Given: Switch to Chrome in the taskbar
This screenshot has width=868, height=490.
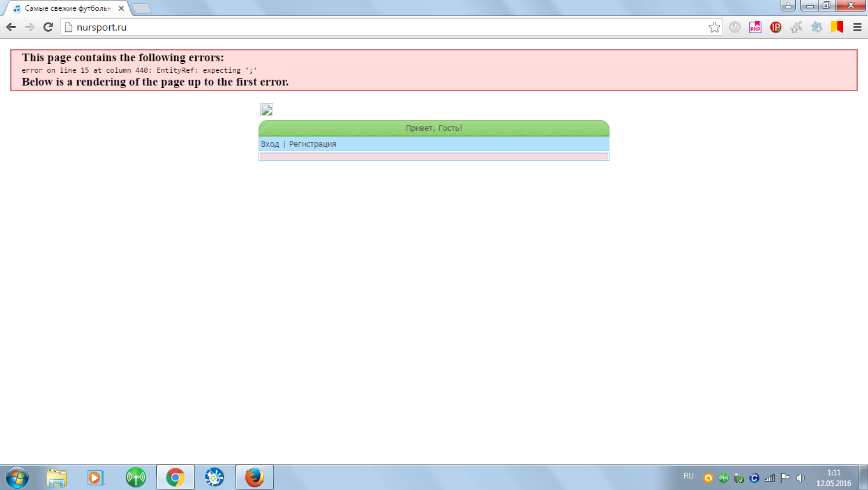Looking at the screenshot, I should pyautogui.click(x=175, y=477).
